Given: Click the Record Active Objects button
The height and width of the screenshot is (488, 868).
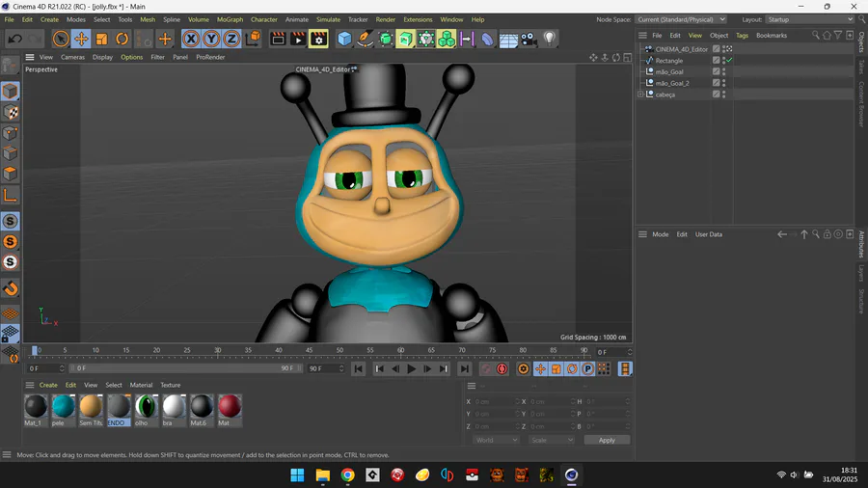Looking at the screenshot, I should coord(486,369).
